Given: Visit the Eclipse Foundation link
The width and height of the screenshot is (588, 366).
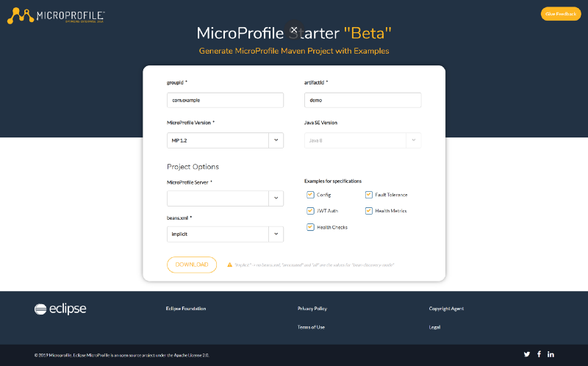Looking at the screenshot, I should 186,309.
